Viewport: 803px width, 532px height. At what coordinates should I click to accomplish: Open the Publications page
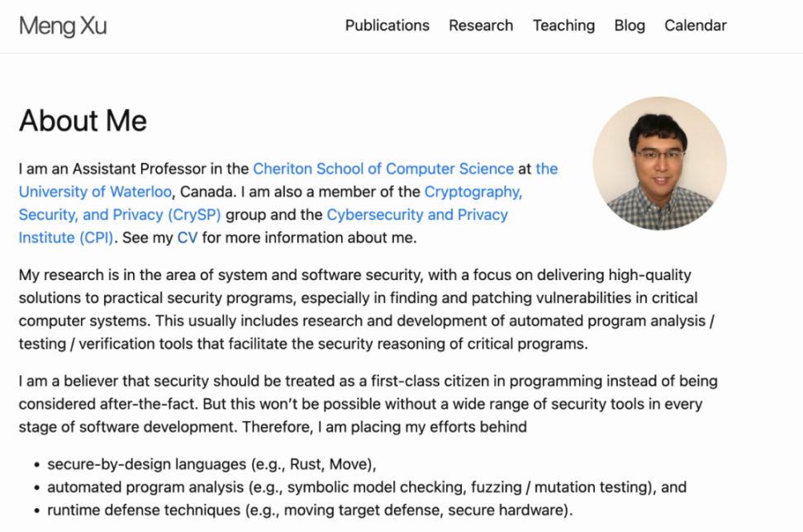[x=387, y=26]
